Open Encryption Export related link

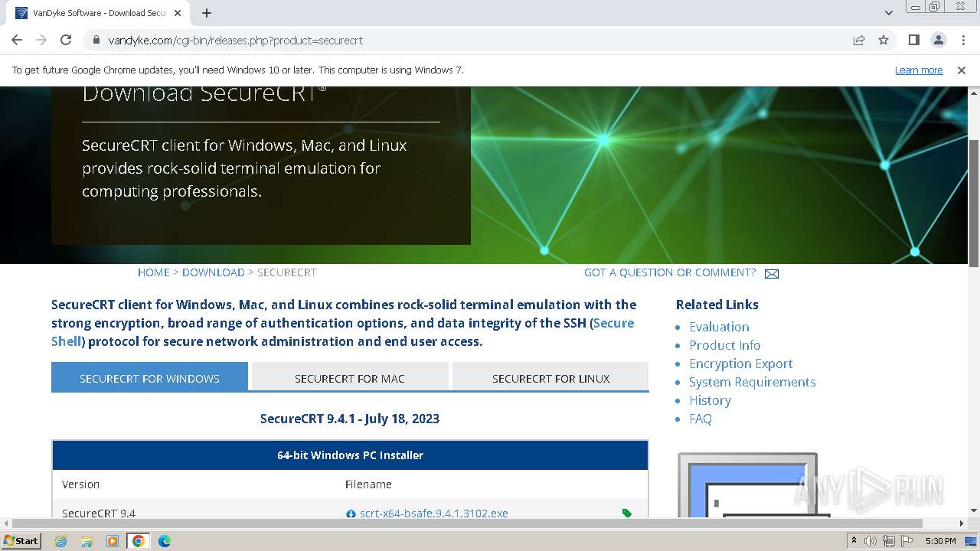coord(740,364)
